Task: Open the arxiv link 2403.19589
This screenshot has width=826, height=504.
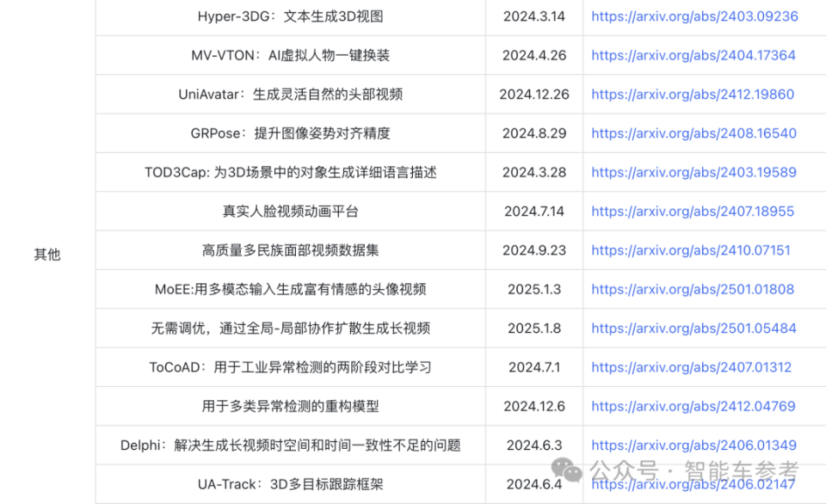Action: pyautogui.click(x=693, y=172)
